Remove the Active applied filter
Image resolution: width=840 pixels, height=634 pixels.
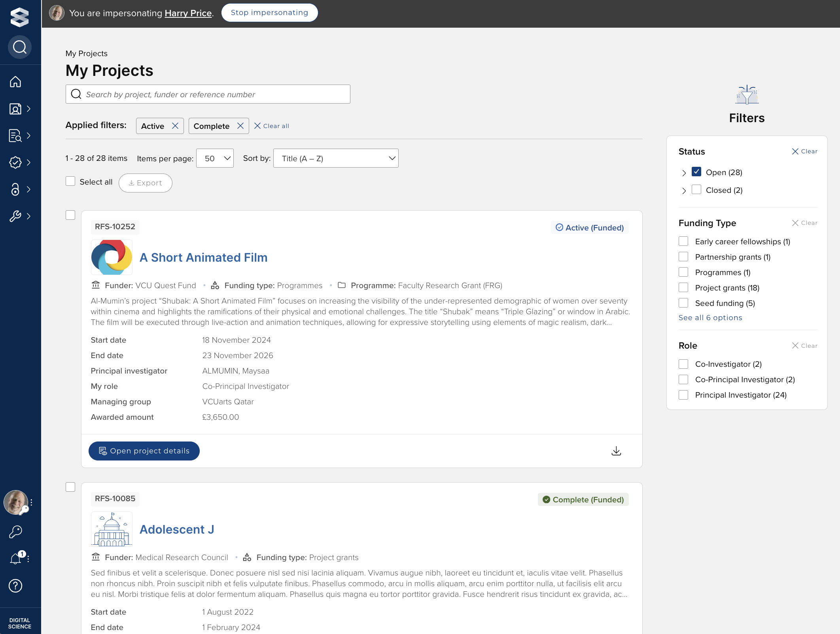[x=175, y=126]
